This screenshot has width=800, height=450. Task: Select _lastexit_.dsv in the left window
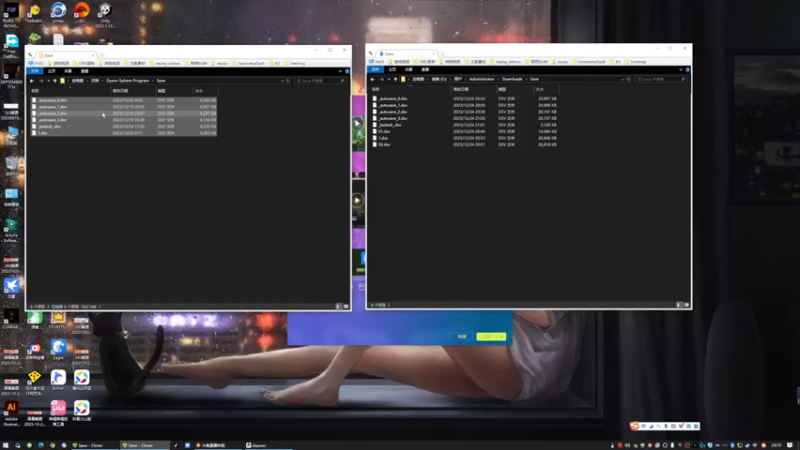(123, 127)
